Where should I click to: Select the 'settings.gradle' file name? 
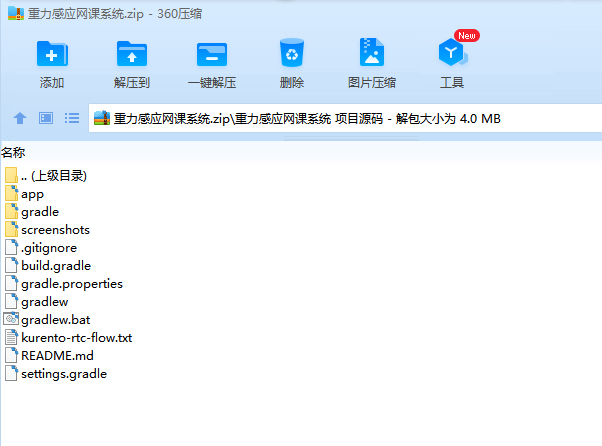(x=64, y=374)
